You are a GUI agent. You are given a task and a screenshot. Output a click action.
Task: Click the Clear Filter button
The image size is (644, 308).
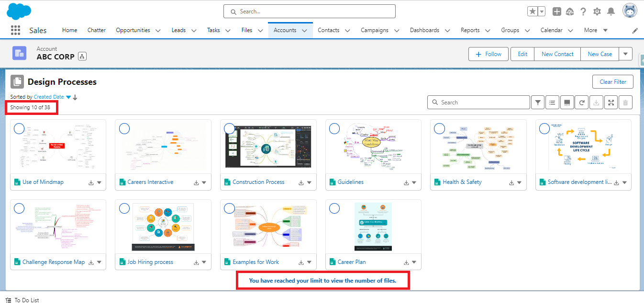pos(613,82)
